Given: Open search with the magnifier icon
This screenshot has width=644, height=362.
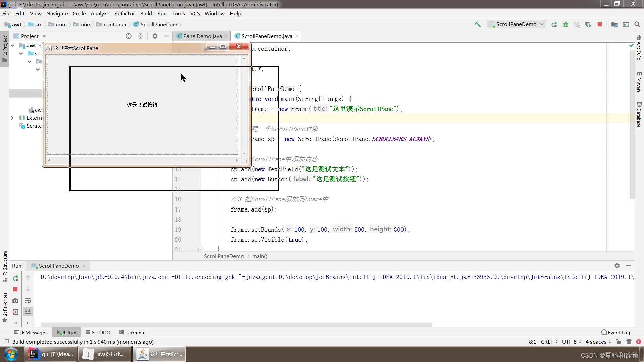Looking at the screenshot, I should 637,24.
